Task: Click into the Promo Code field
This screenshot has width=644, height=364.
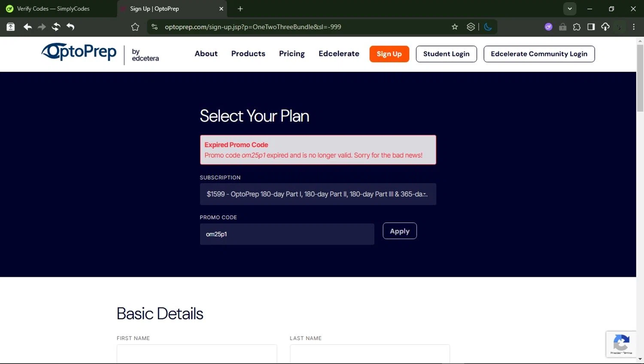Action: click(x=287, y=234)
